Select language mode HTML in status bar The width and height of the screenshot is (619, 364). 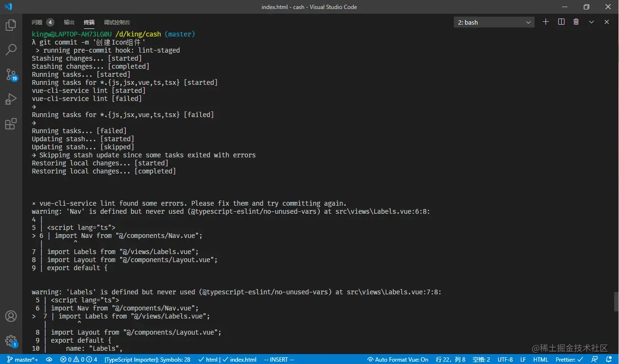tap(541, 360)
